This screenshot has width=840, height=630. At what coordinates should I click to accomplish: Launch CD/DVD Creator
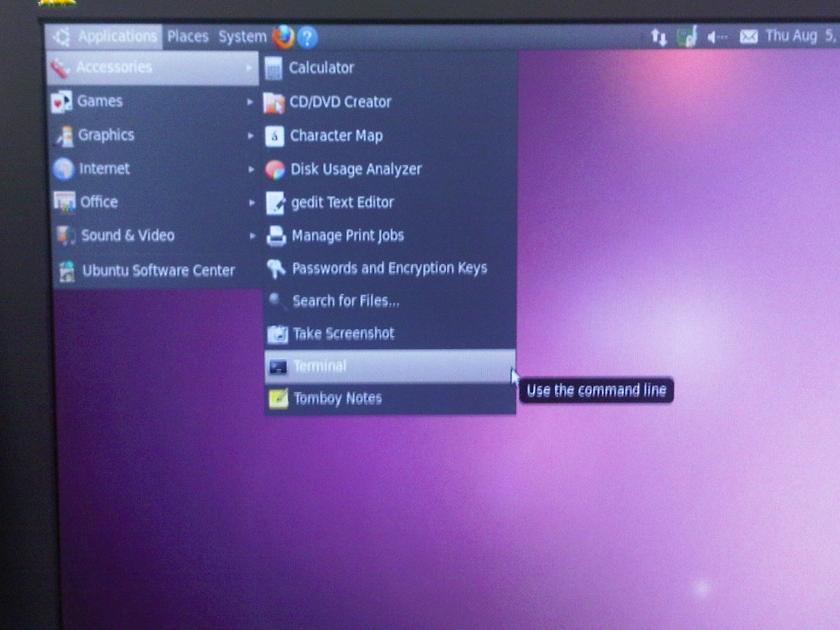389,102
